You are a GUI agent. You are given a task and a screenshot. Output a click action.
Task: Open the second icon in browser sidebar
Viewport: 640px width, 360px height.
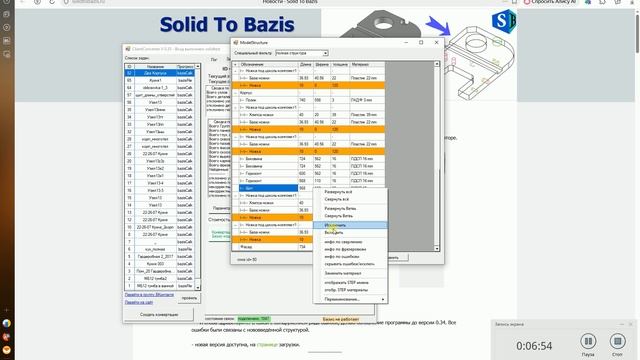click(7, 27)
